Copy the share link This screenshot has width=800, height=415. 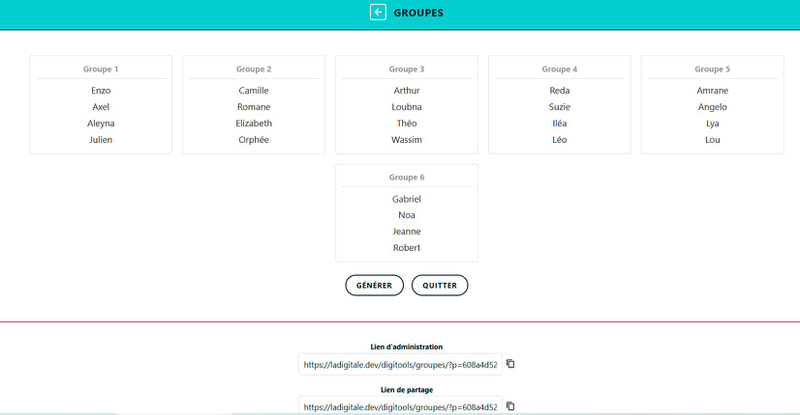pyautogui.click(x=510, y=406)
